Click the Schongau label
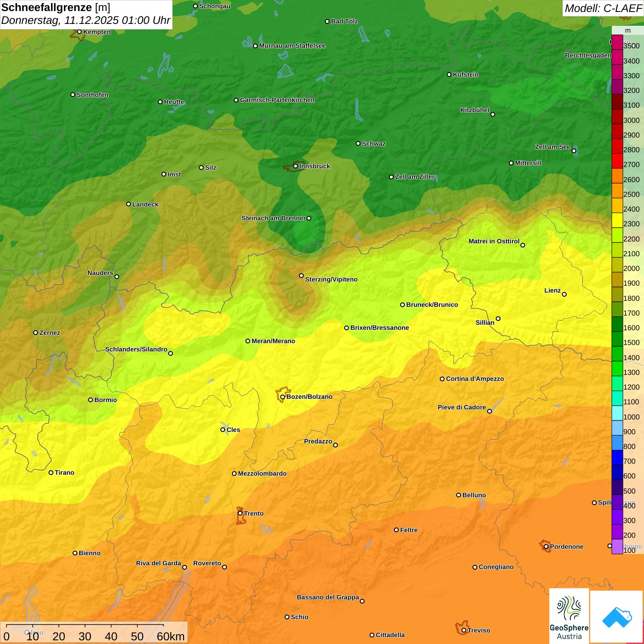The height and width of the screenshot is (644, 644). click(x=215, y=6)
